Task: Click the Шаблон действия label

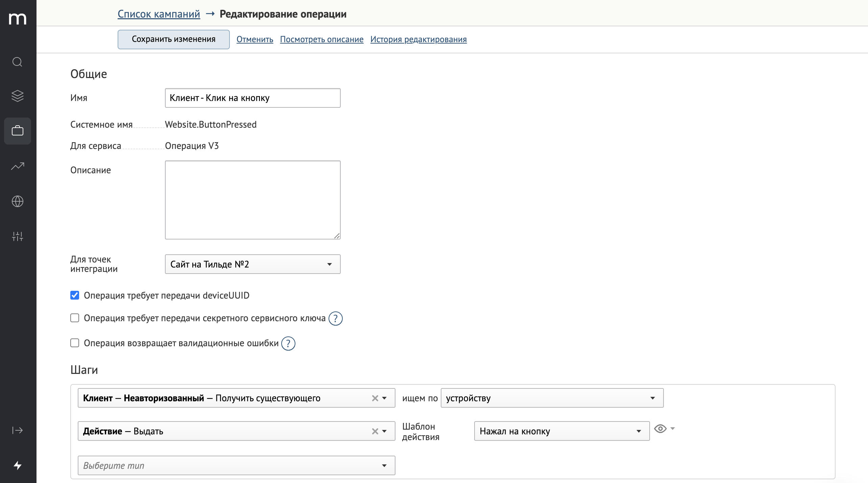Action: point(420,432)
